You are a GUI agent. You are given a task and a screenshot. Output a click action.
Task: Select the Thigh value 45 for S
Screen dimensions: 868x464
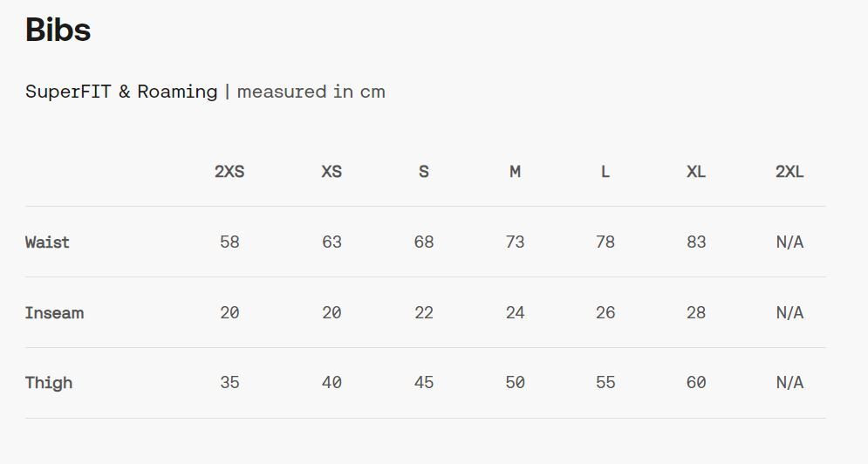coord(424,383)
